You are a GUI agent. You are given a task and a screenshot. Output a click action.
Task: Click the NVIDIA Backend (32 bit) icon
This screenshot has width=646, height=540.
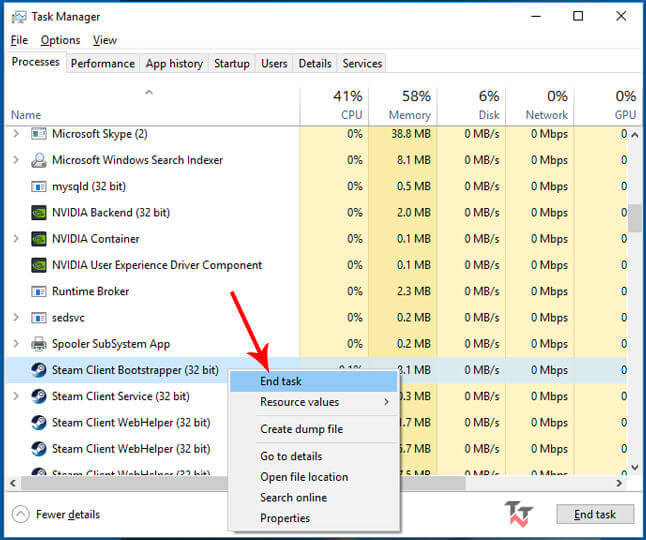(x=39, y=213)
